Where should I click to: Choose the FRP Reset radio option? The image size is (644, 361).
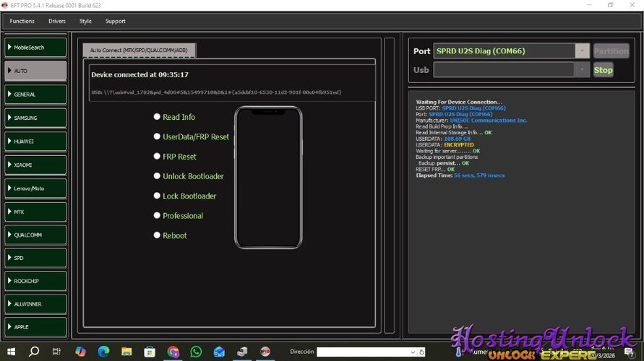coord(157,157)
